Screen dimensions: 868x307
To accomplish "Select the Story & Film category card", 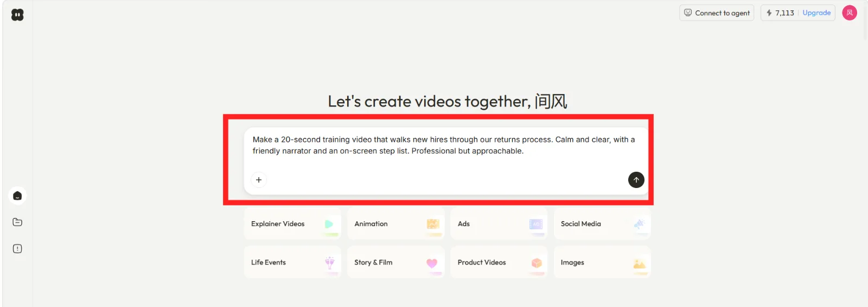I will coord(395,262).
